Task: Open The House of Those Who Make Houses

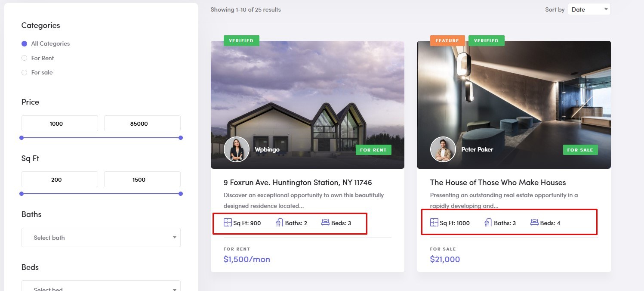Action: tap(498, 183)
